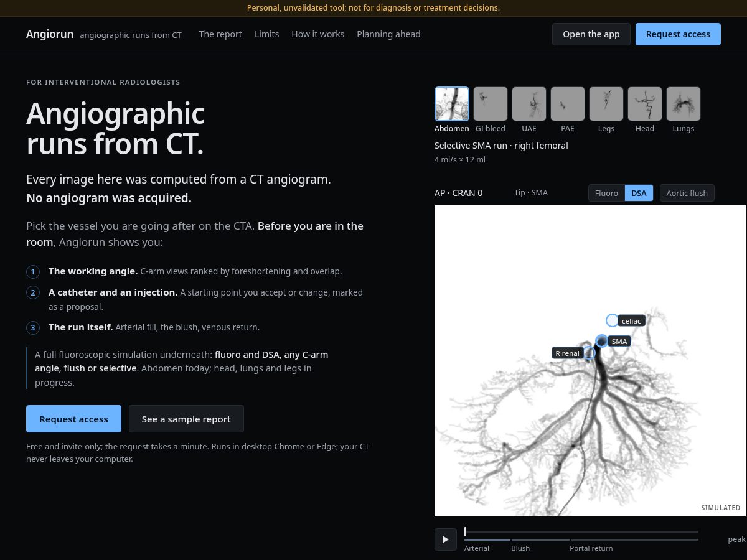Open the Planning ahead nav link
Screen dimensions: 747x560
pos(388,34)
